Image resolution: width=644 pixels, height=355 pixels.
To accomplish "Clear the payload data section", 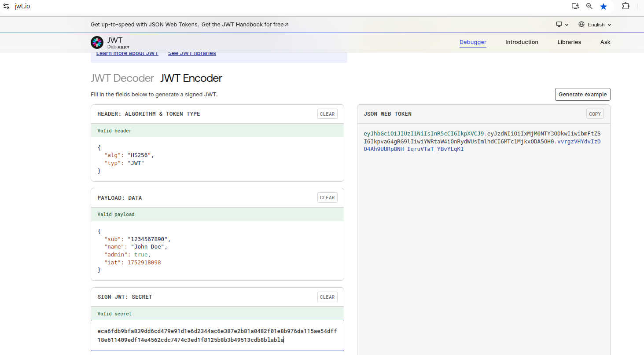I will (327, 198).
